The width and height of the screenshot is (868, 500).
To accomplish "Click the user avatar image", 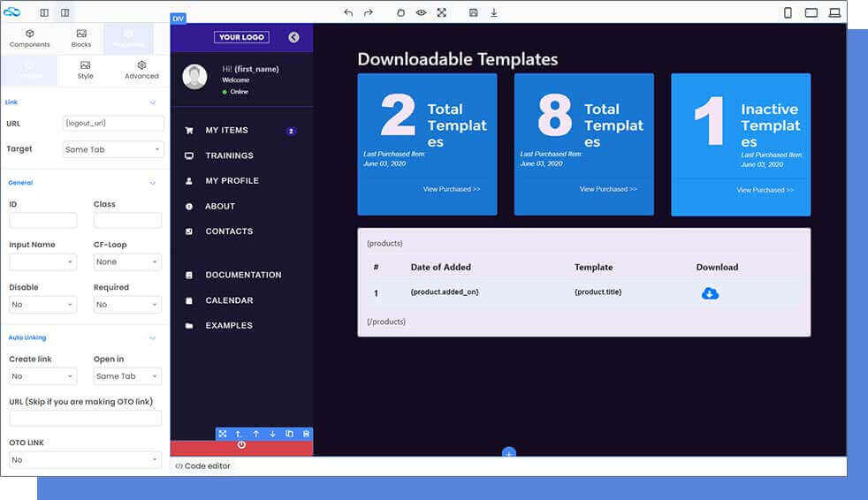I will [194, 77].
